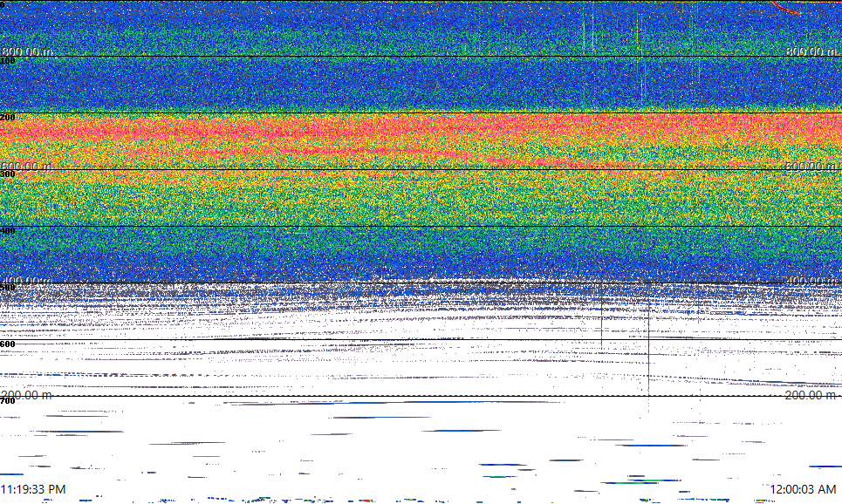Click the 200.00 m range label at right edge

811,396
